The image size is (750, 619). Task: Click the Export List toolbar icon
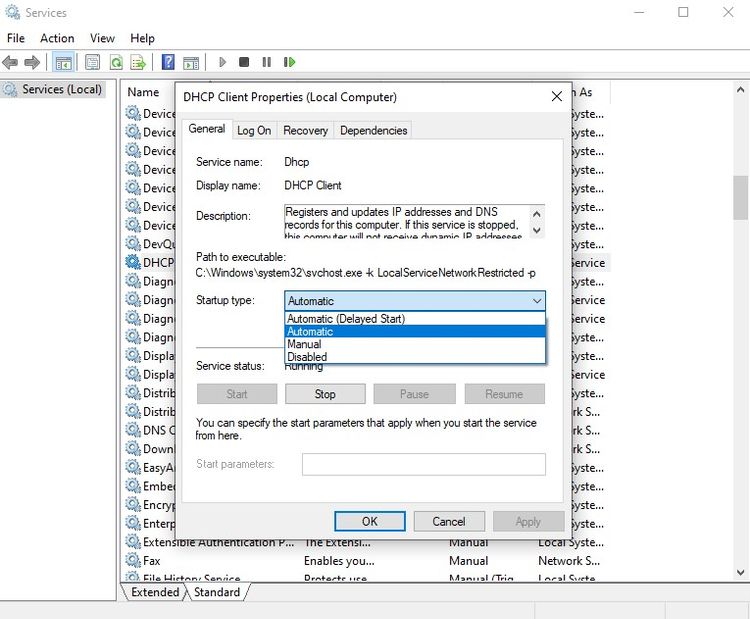[138, 62]
